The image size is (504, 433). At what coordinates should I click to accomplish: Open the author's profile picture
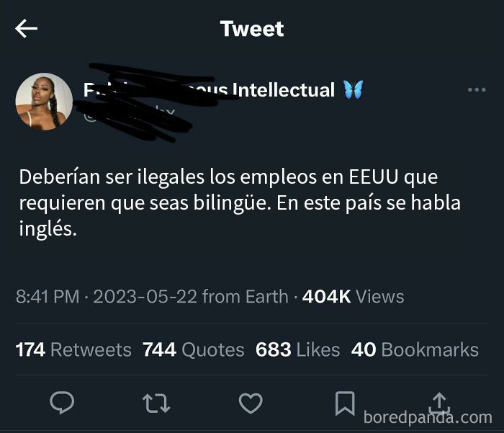point(44,102)
